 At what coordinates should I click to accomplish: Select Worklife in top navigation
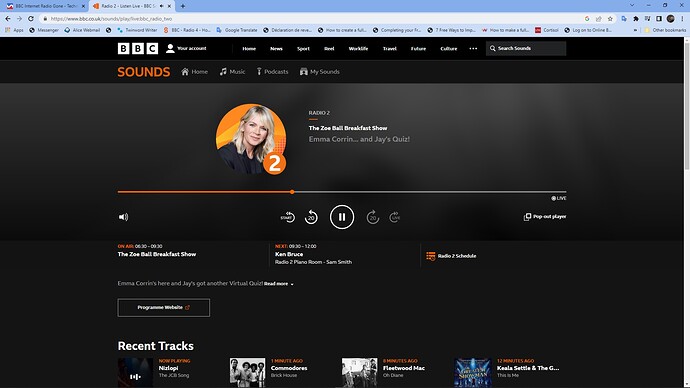click(358, 49)
